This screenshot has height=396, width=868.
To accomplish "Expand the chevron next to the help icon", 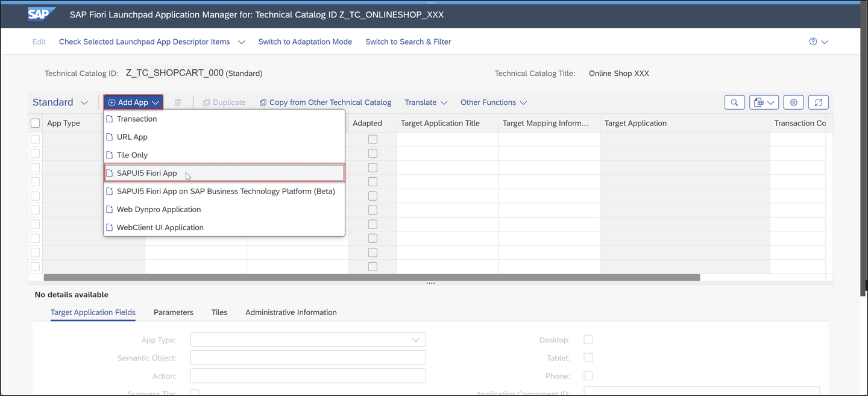I will (825, 42).
